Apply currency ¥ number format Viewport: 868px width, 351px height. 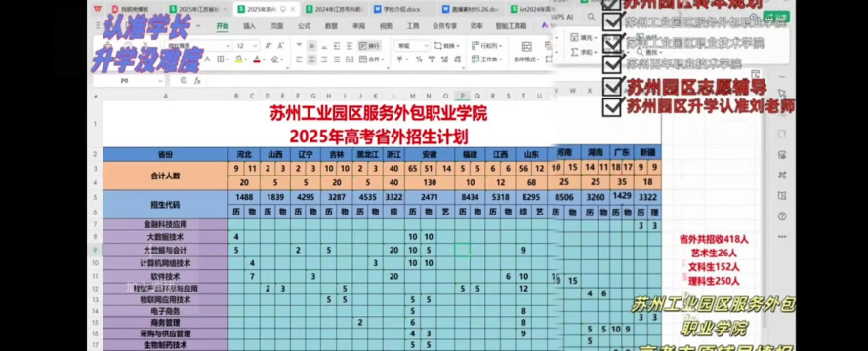pyautogui.click(x=399, y=59)
